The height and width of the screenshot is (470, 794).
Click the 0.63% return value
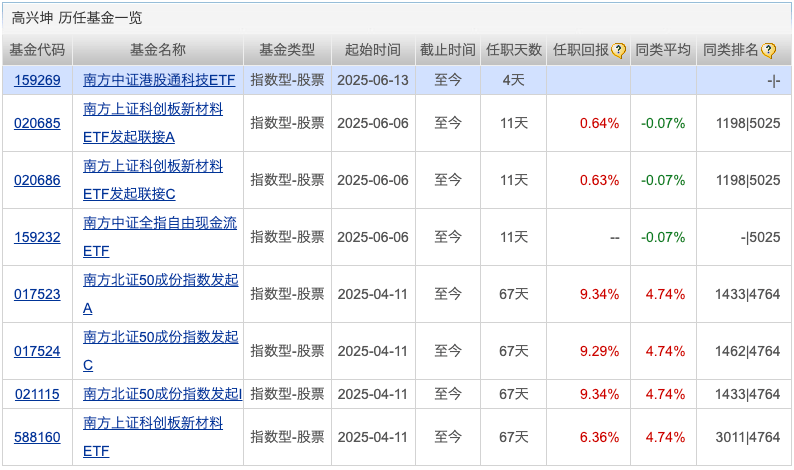(x=600, y=180)
